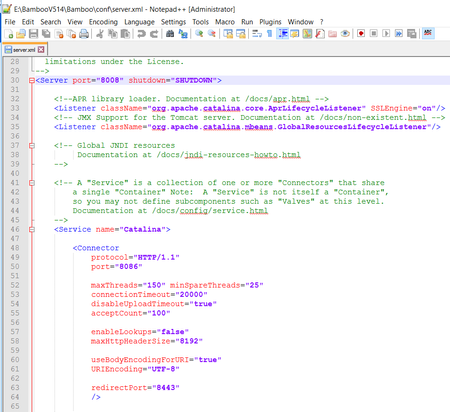Click line number 30 in the margin
The width and height of the screenshot is (450, 412).
(x=15, y=80)
